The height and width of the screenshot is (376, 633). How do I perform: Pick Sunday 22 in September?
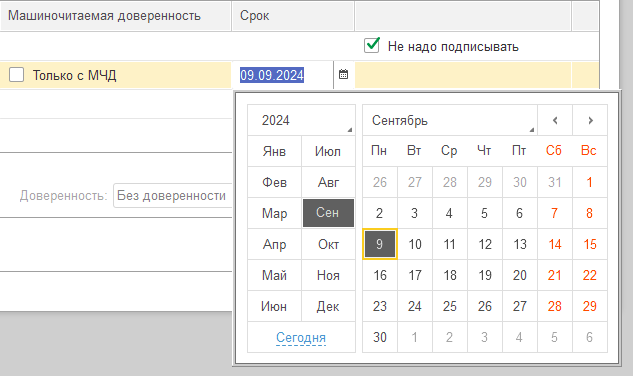(590, 275)
